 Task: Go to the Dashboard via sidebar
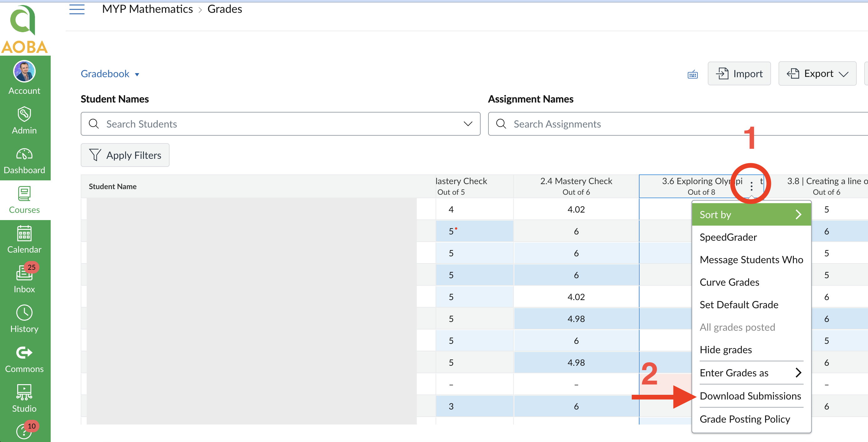tap(24, 160)
